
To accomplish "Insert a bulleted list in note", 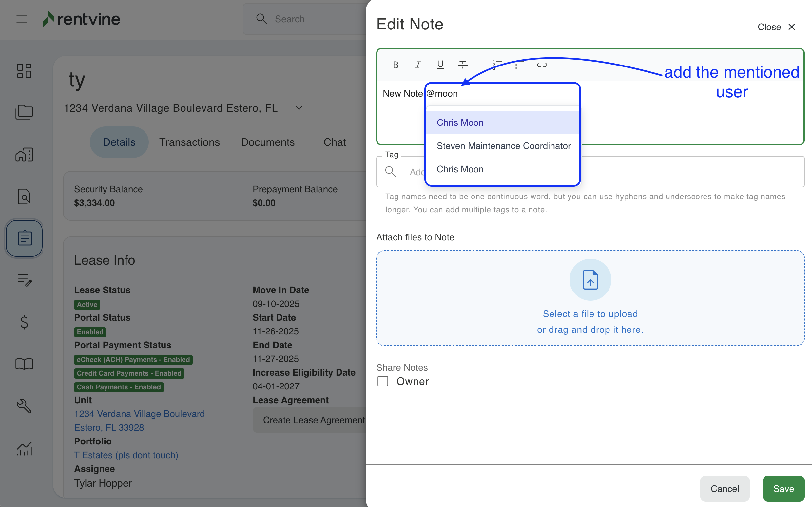I will pyautogui.click(x=519, y=65).
